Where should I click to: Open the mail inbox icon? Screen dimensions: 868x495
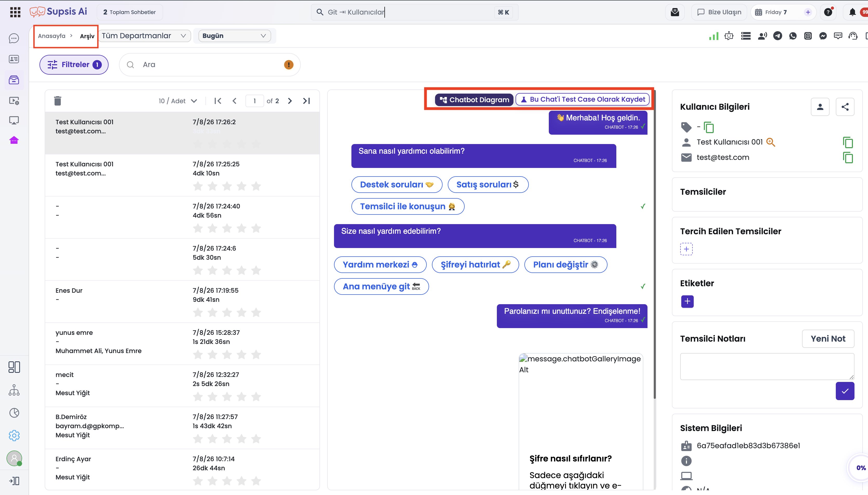coord(675,12)
